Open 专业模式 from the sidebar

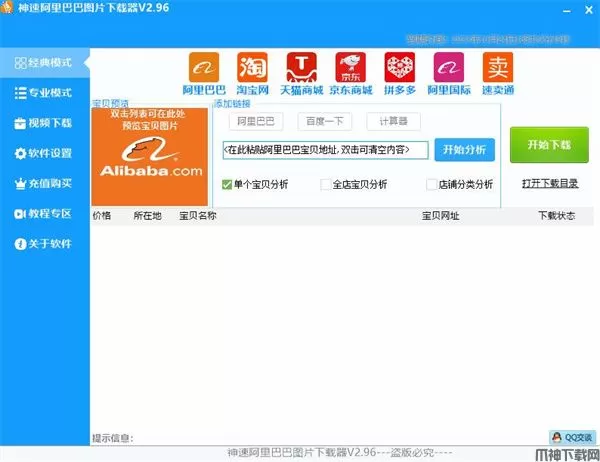[44, 93]
